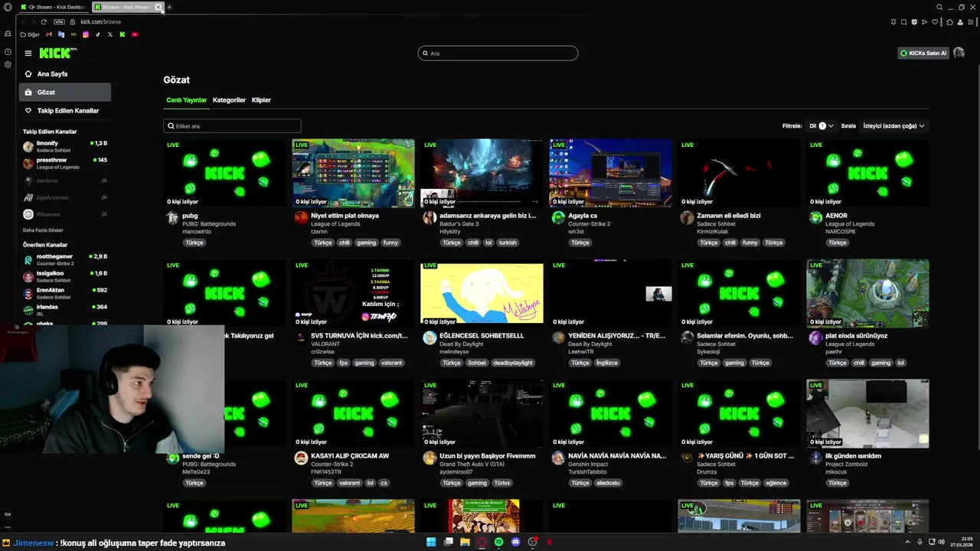Reload the page with the refresh icon
Screen dimensions: 980x551
pyautogui.click(x=44, y=21)
